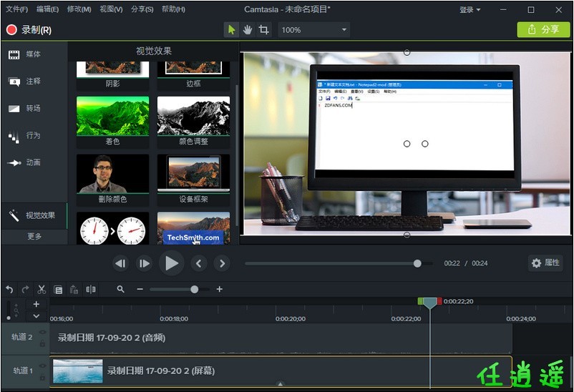The image size is (574, 392).
Task: Open the Animations (动画) tab
Action: click(34, 162)
